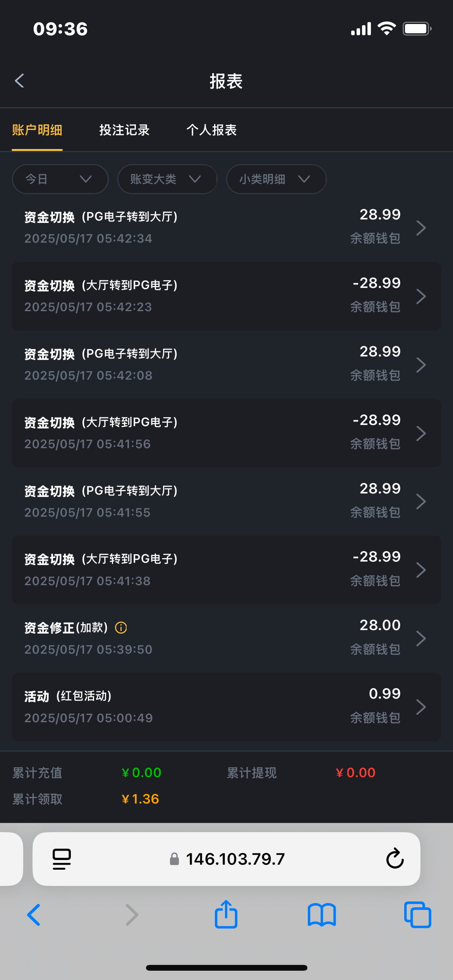Tap Safari share icon
The width and height of the screenshot is (453, 980).
[x=226, y=915]
